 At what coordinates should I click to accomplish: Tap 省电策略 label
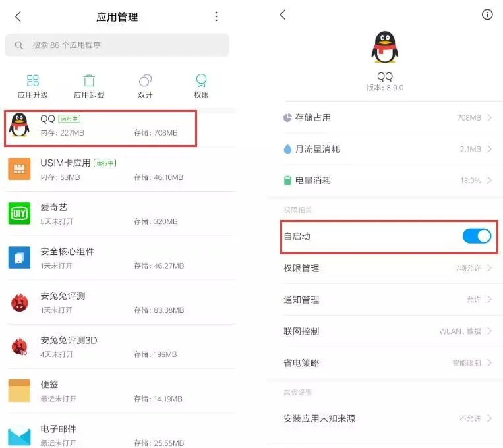click(x=301, y=363)
